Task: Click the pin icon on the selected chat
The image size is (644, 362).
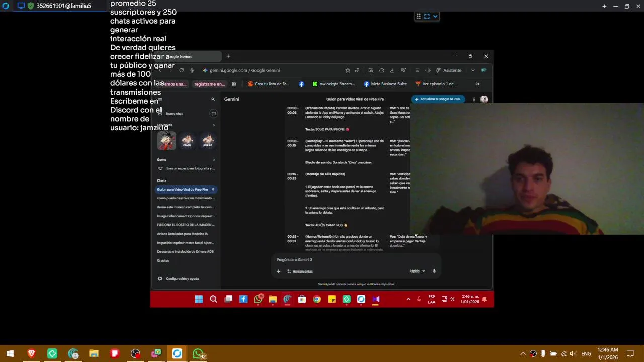Action: point(213,190)
